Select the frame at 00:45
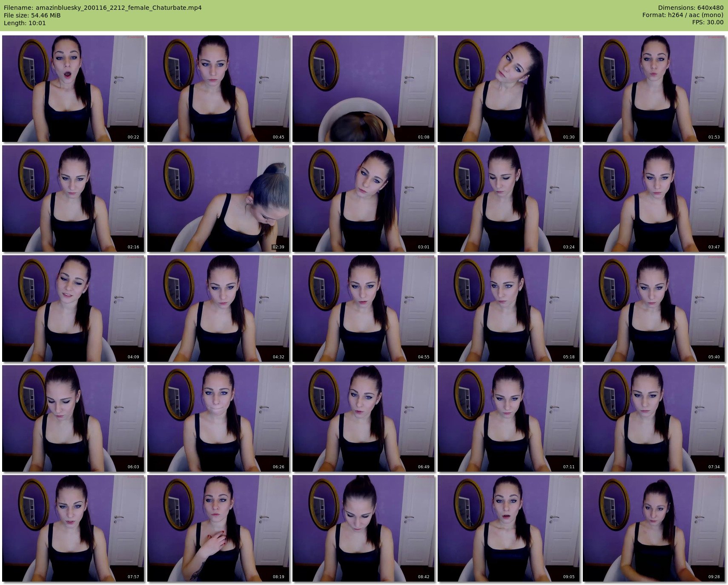The width and height of the screenshot is (728, 585). click(218, 89)
